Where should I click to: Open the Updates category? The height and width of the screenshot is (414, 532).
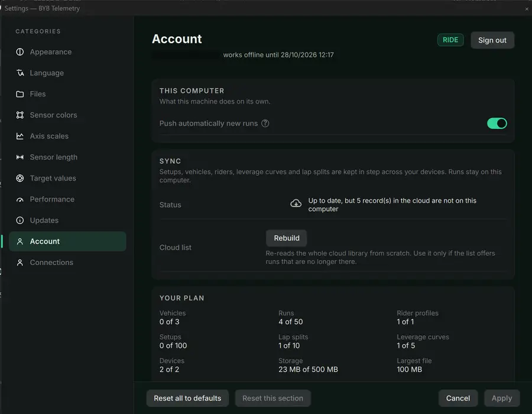67,220
